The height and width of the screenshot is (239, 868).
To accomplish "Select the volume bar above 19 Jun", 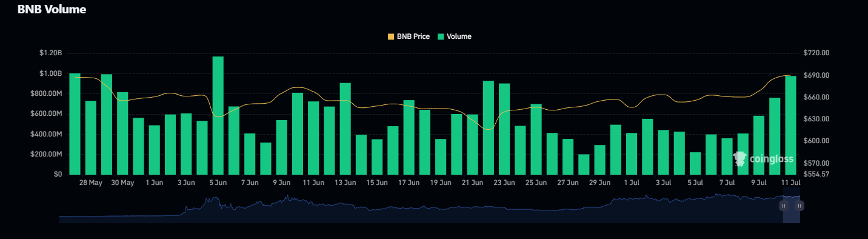I will pos(441,157).
